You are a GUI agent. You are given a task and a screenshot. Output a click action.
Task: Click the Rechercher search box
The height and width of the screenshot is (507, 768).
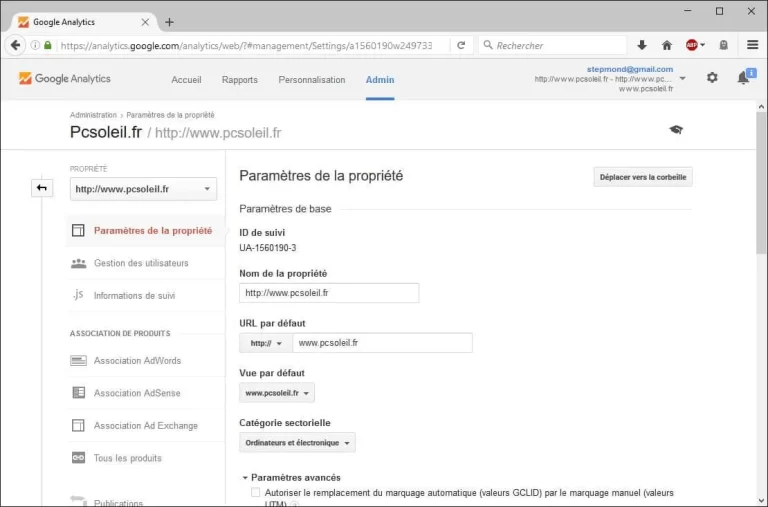(x=552, y=45)
